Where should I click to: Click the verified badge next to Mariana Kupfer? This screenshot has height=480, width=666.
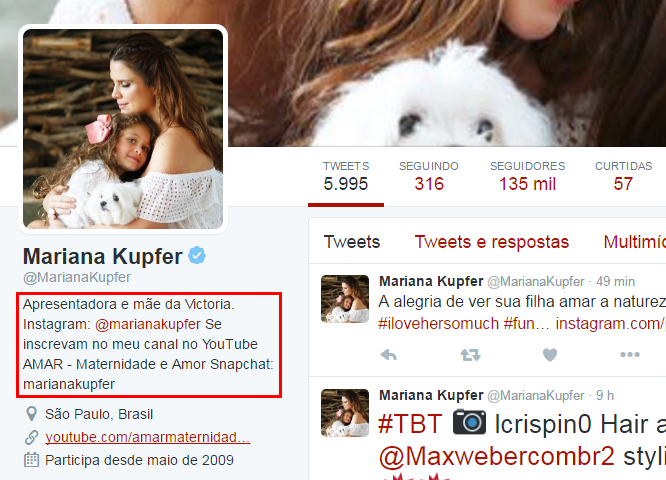click(197, 255)
